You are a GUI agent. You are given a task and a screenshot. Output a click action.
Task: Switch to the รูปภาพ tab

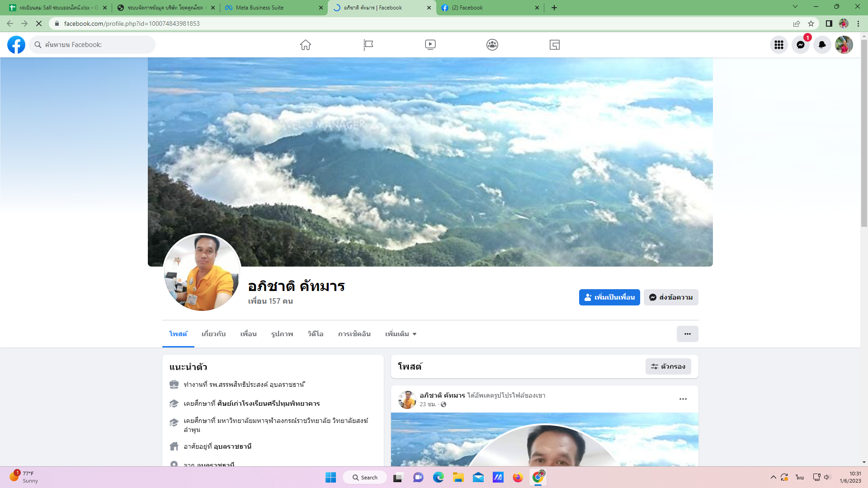(x=282, y=334)
